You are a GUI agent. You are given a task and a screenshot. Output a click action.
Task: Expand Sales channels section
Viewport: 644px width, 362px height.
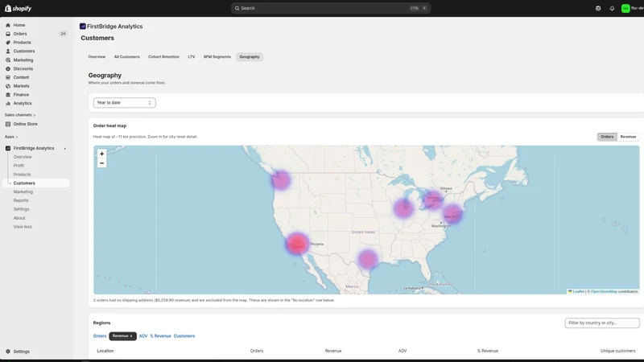click(19, 115)
